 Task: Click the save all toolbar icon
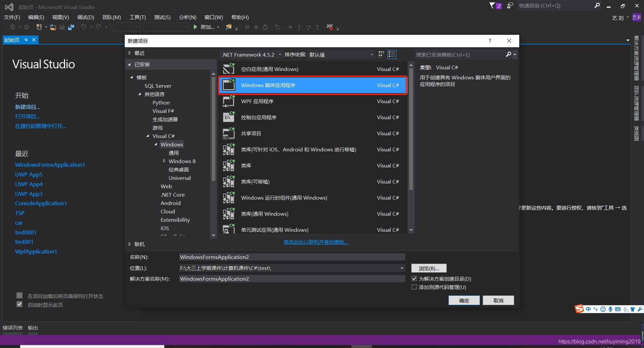71,27
